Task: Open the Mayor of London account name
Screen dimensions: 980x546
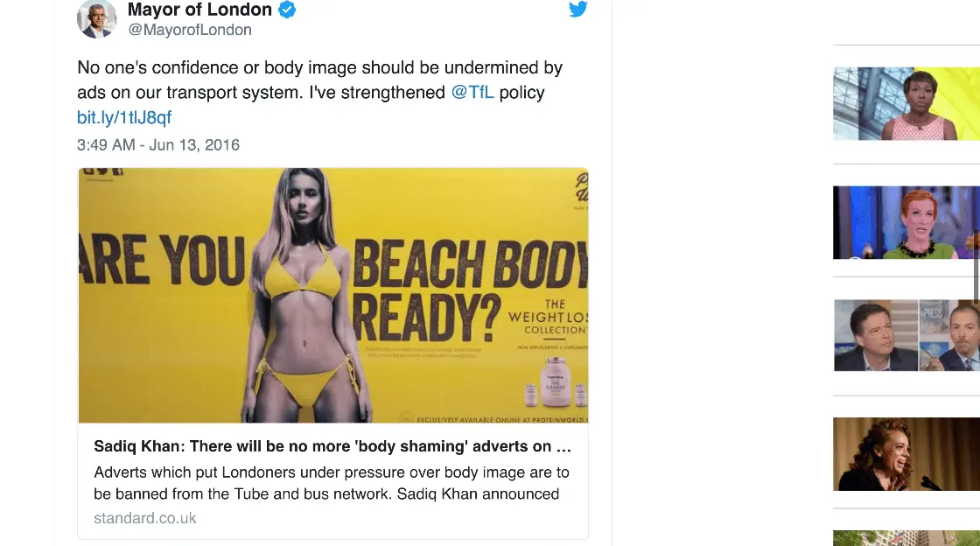Action: tap(199, 10)
